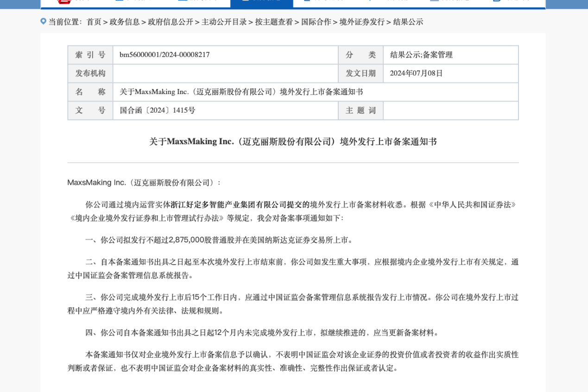Screen dimensions: 588x392
Task: Navigate to 政府信息公开 in breadcrumb
Action: click(x=170, y=22)
